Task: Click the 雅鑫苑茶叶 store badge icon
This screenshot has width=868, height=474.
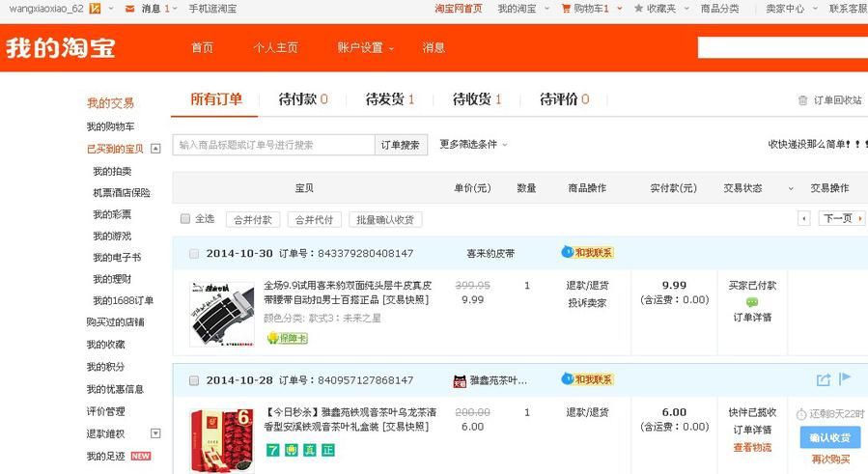Action: click(460, 381)
